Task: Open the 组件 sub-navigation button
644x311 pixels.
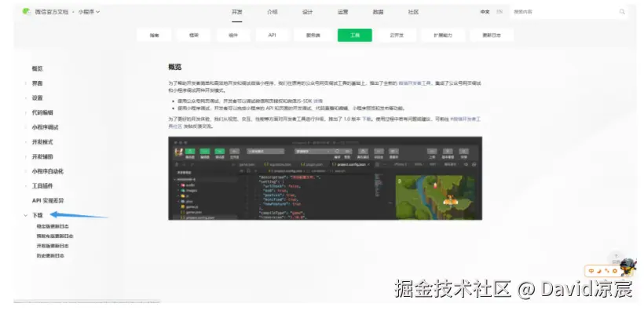Action: click(233, 35)
